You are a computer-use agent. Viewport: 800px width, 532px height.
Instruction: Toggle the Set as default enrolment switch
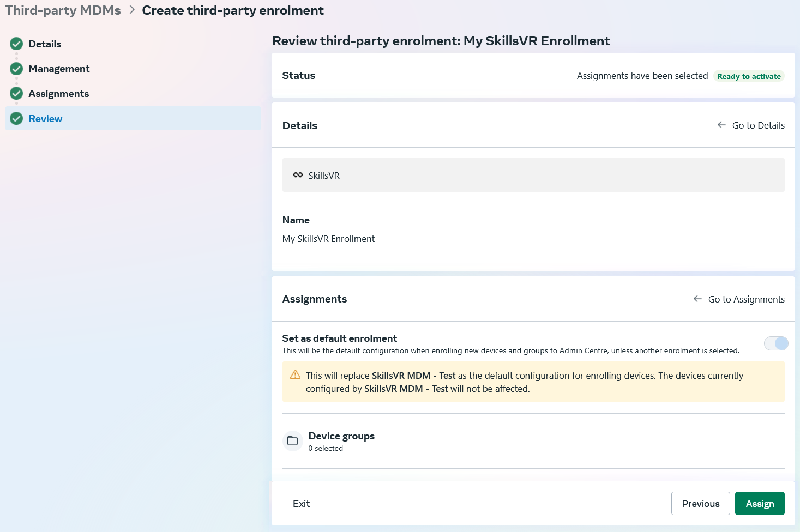[x=776, y=343]
